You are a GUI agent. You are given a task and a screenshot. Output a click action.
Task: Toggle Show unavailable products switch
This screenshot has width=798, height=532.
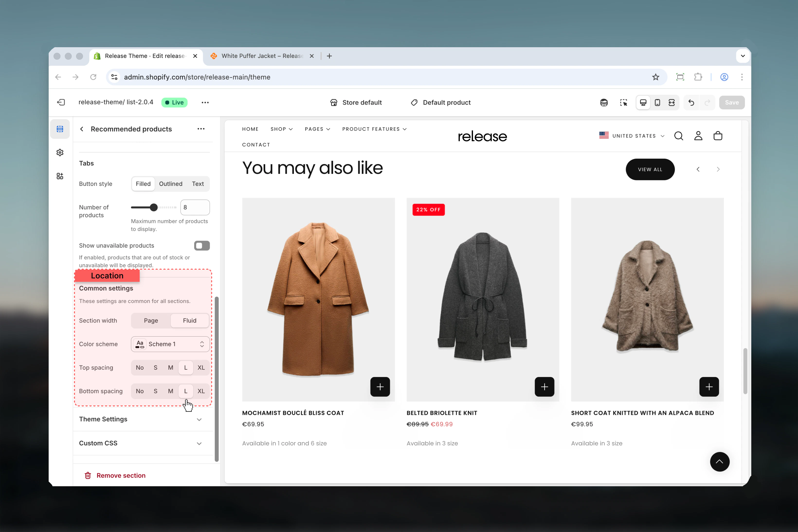click(x=202, y=246)
